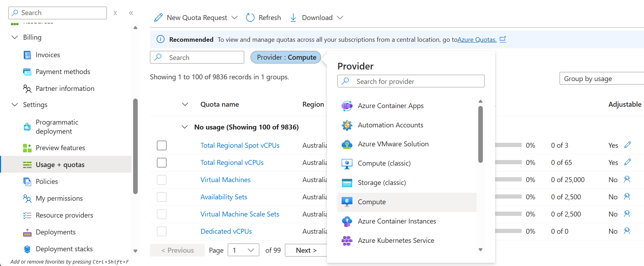Collapse the sidebar with double chevron
The height and width of the screenshot is (266, 644).
point(131,13)
